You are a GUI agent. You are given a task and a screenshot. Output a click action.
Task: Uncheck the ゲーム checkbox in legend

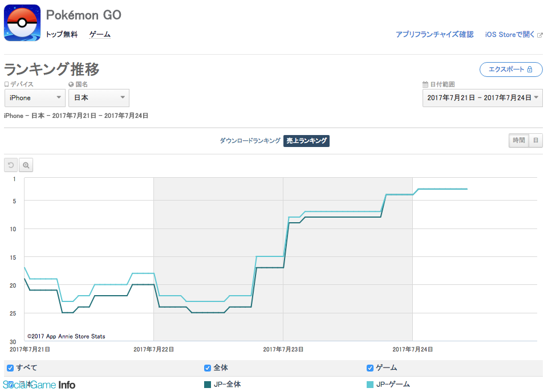click(x=370, y=368)
